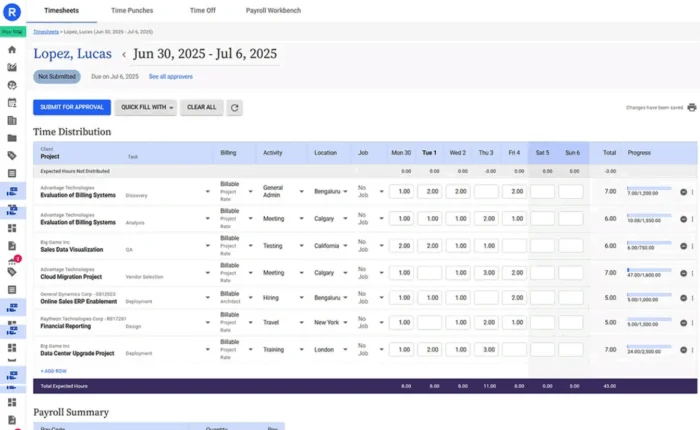The height and width of the screenshot is (430, 700).
Task: Open more options for Cloud Migration Project
Action: point(692,273)
